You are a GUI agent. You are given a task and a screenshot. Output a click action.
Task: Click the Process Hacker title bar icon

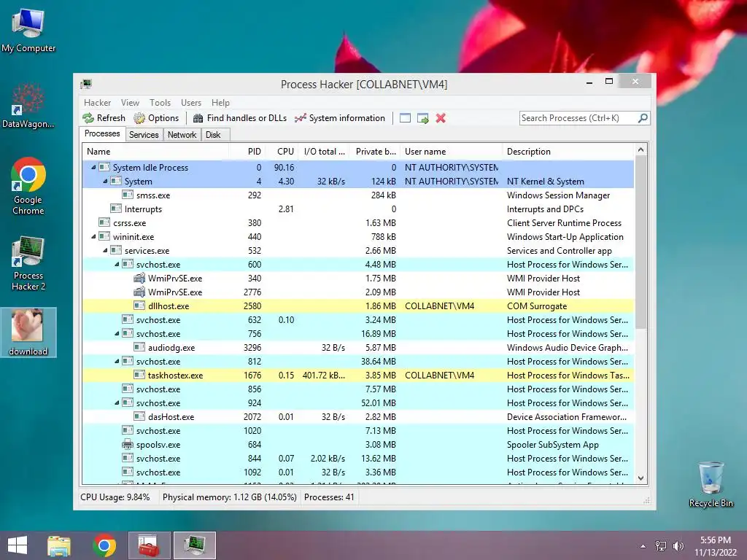[86, 85]
